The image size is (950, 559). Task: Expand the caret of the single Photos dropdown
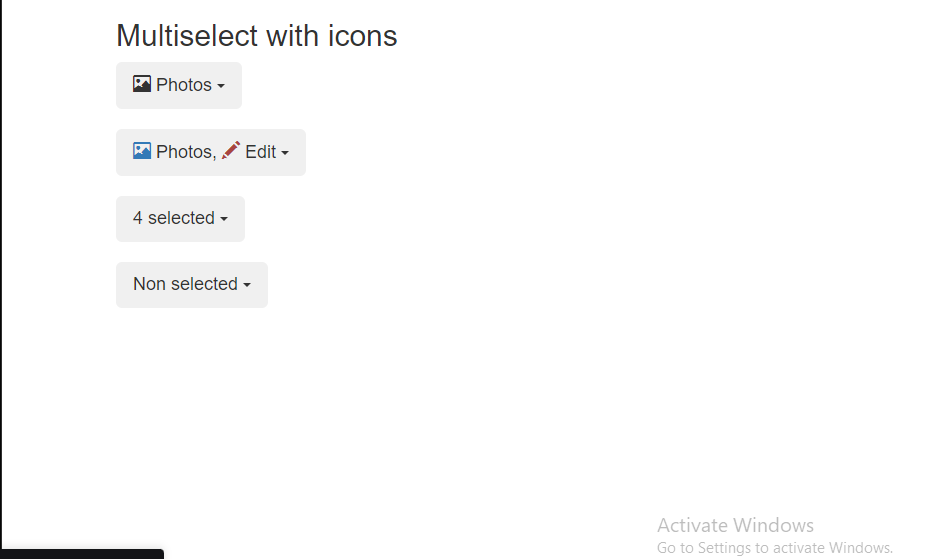tap(221, 86)
